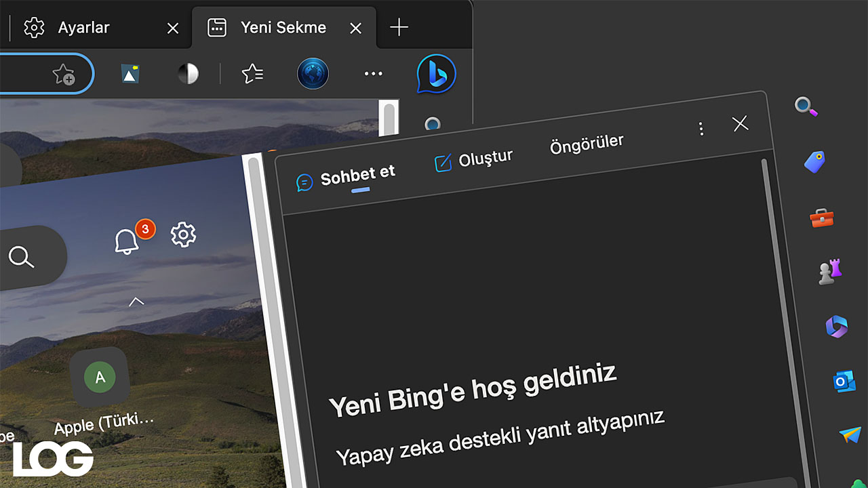The image size is (868, 488).
Task: Click the address bar field
Action: pyautogui.click(x=46, y=74)
